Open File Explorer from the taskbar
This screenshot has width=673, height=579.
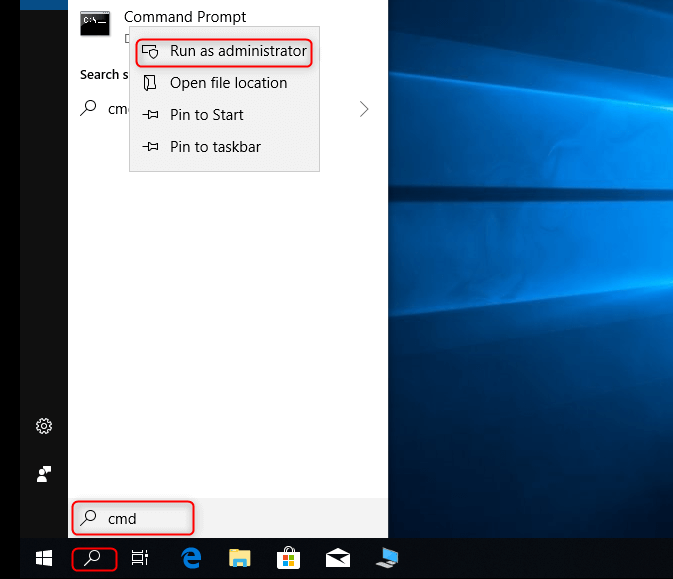[x=239, y=558]
